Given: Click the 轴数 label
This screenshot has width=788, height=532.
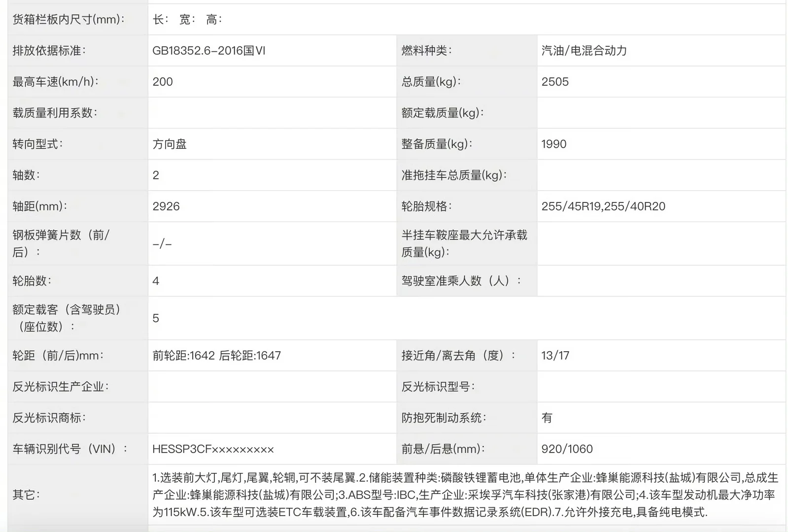Looking at the screenshot, I should pyautogui.click(x=26, y=175).
